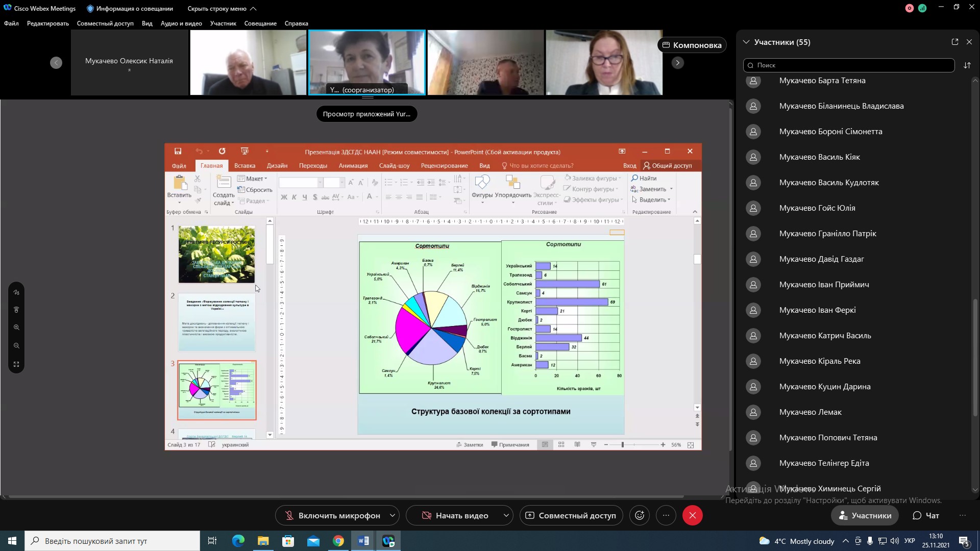
Task: Open Создать слайд dropdown
Action: coord(224,199)
